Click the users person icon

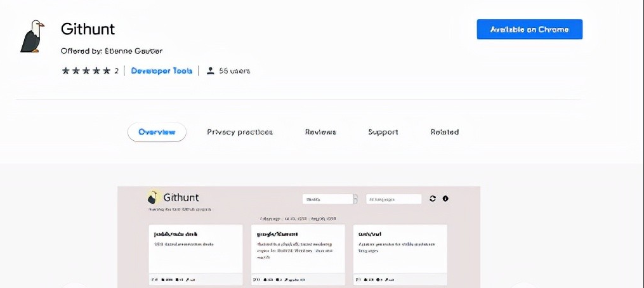tap(211, 70)
